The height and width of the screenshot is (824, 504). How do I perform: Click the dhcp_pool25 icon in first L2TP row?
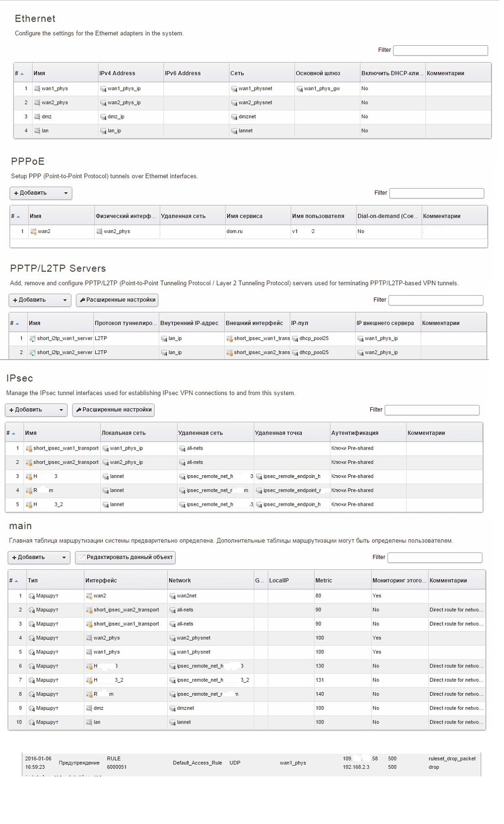tap(295, 338)
